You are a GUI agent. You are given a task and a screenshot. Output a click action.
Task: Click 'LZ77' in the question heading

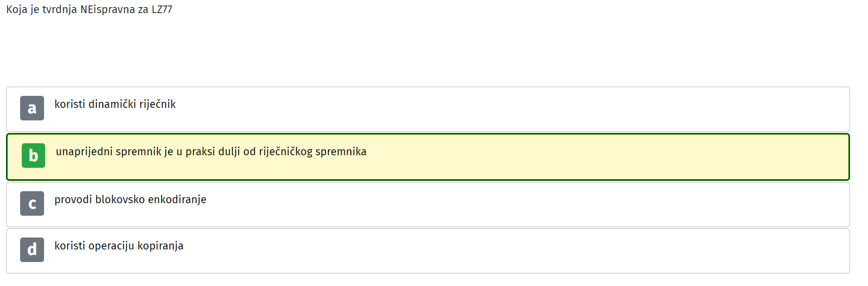[162, 9]
